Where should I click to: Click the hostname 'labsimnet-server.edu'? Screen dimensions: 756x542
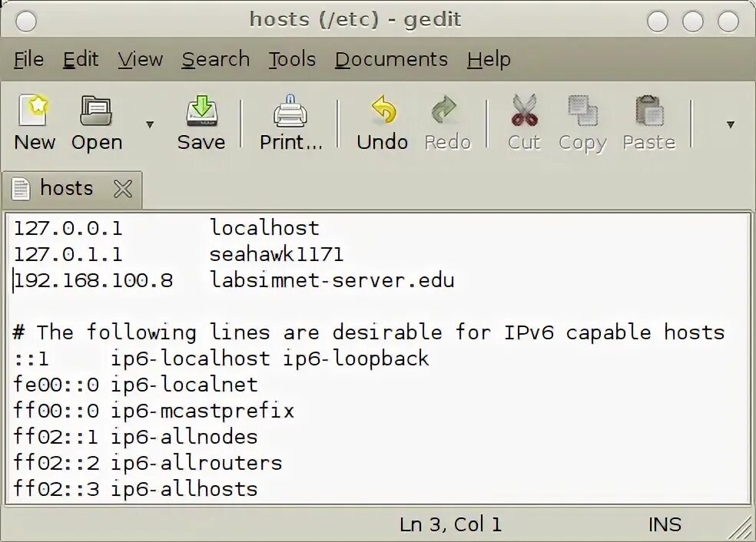(332, 279)
